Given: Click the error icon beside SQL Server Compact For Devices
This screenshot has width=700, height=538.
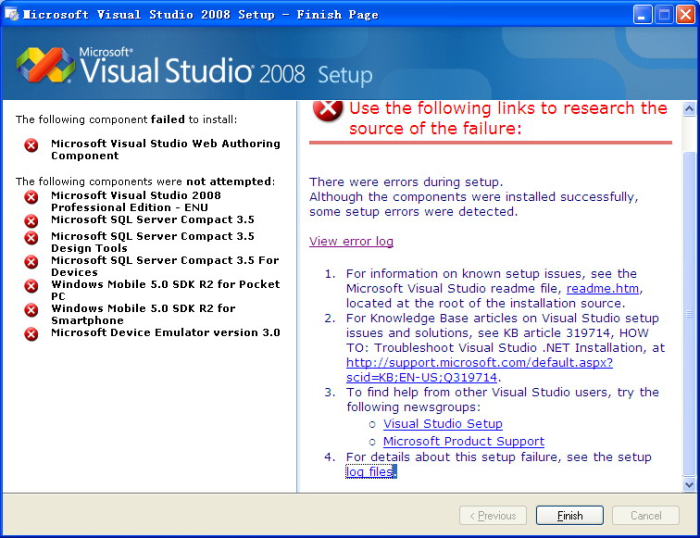Looking at the screenshot, I should pyautogui.click(x=31, y=262).
